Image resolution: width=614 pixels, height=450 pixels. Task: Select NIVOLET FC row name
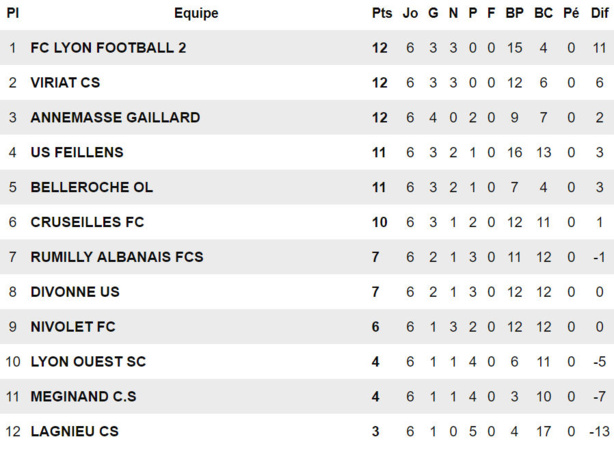73,327
